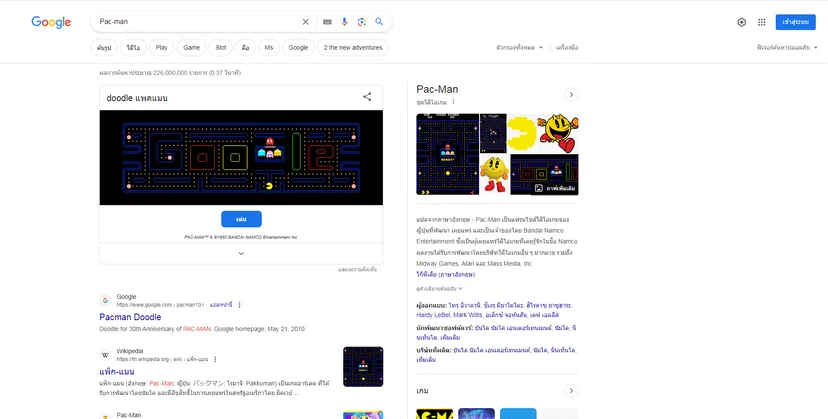Click the blue magnifier search icon

click(x=379, y=22)
